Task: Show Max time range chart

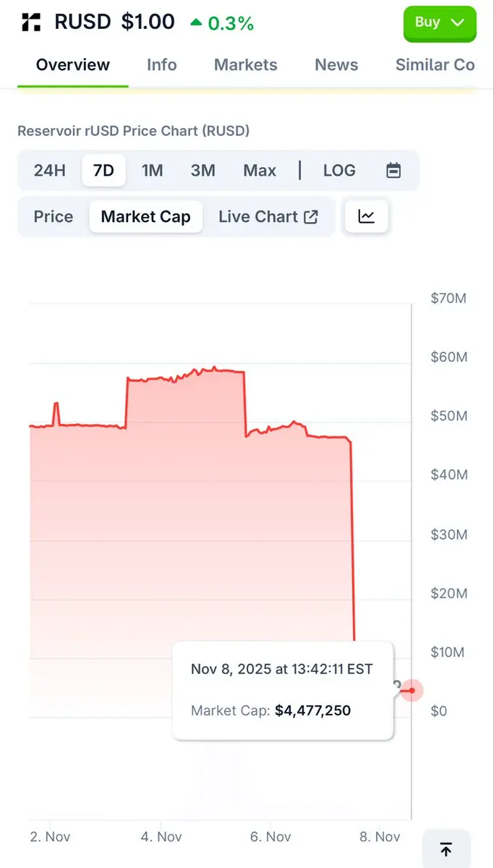Action: point(260,171)
